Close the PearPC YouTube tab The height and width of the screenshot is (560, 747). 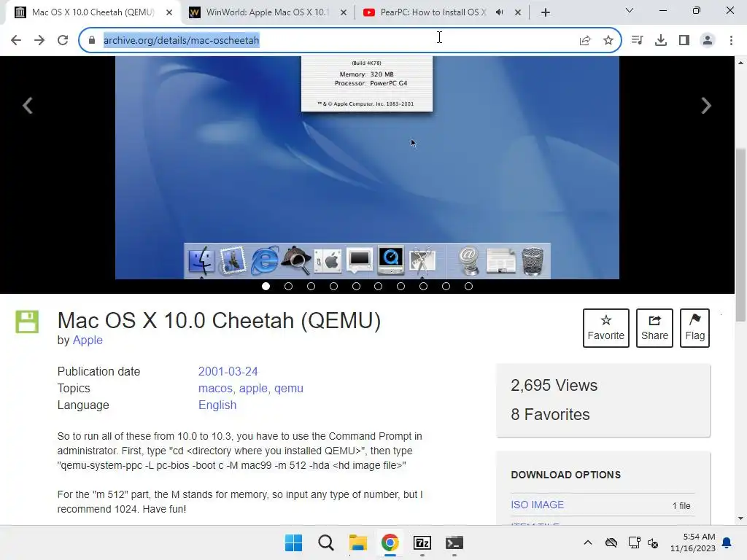[x=518, y=12]
